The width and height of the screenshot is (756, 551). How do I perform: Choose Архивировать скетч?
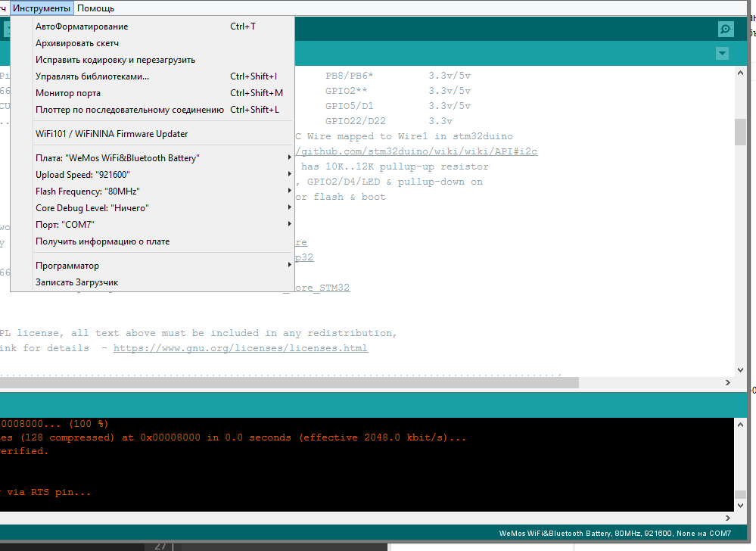coord(152,43)
